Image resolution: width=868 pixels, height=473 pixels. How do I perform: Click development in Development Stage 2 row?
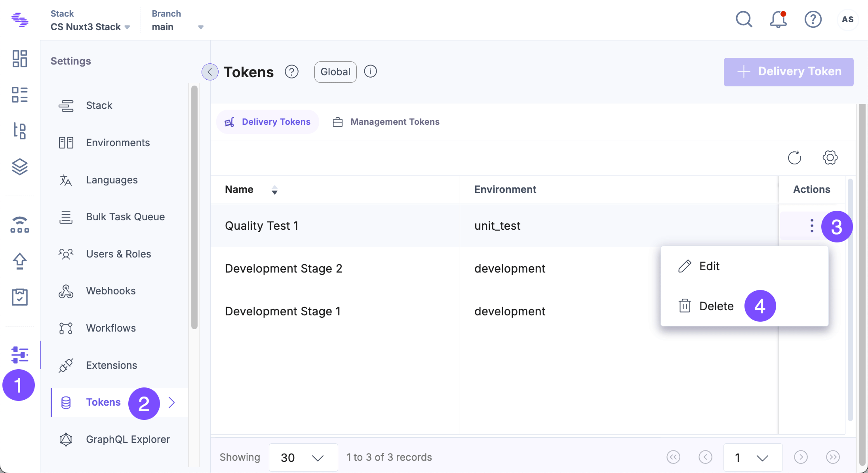[509, 268]
